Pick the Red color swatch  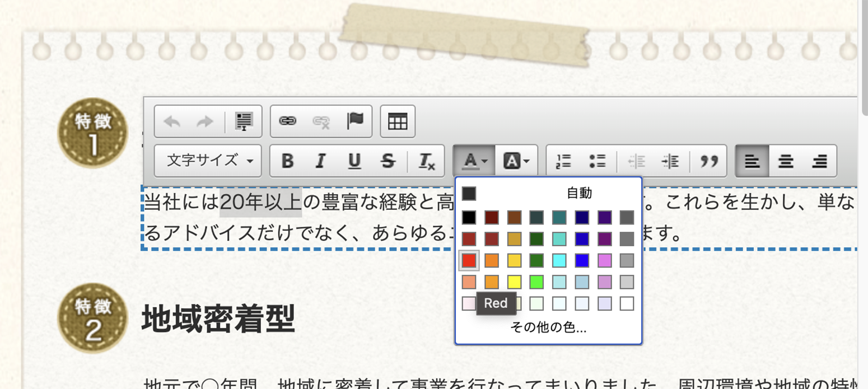point(469,260)
